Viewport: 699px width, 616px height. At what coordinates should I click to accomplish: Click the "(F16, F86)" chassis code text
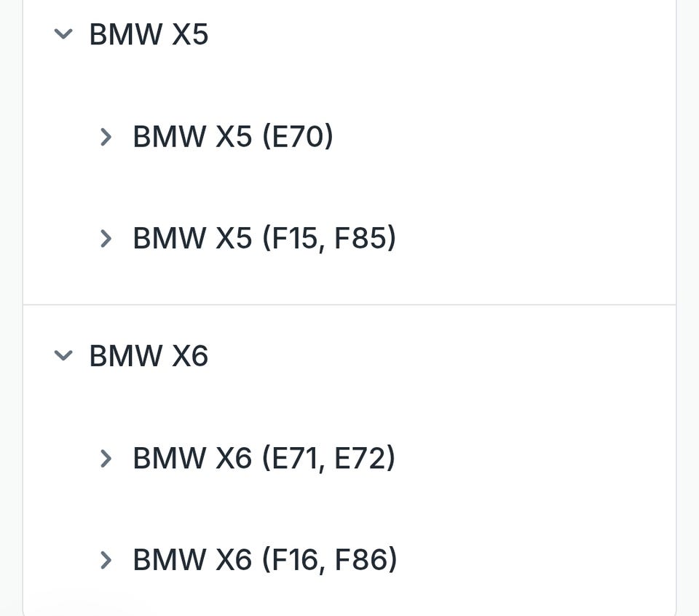tap(329, 560)
